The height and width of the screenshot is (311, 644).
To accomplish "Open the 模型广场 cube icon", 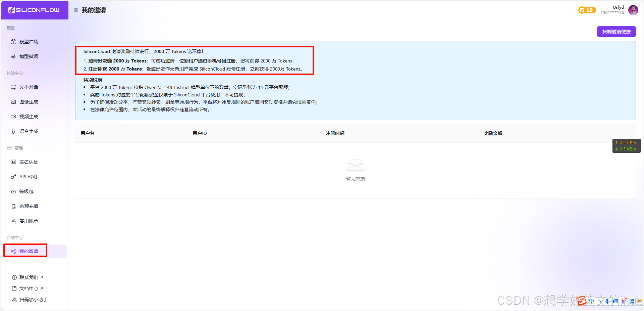I will [x=13, y=42].
